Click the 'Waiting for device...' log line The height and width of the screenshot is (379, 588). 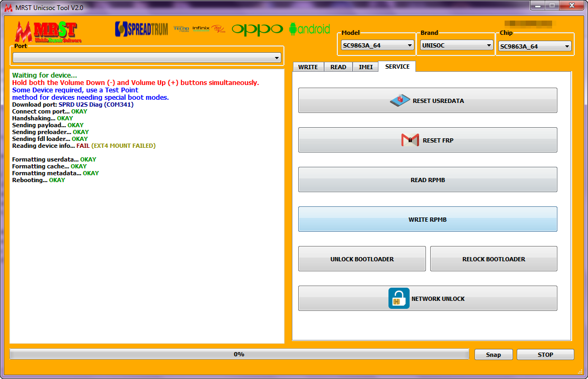(x=44, y=75)
